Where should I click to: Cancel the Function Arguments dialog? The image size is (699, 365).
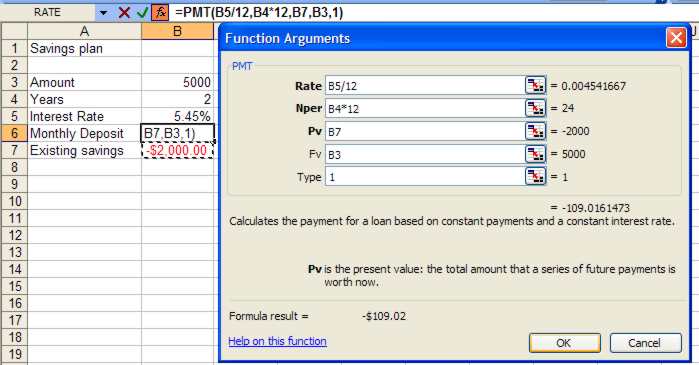click(646, 343)
